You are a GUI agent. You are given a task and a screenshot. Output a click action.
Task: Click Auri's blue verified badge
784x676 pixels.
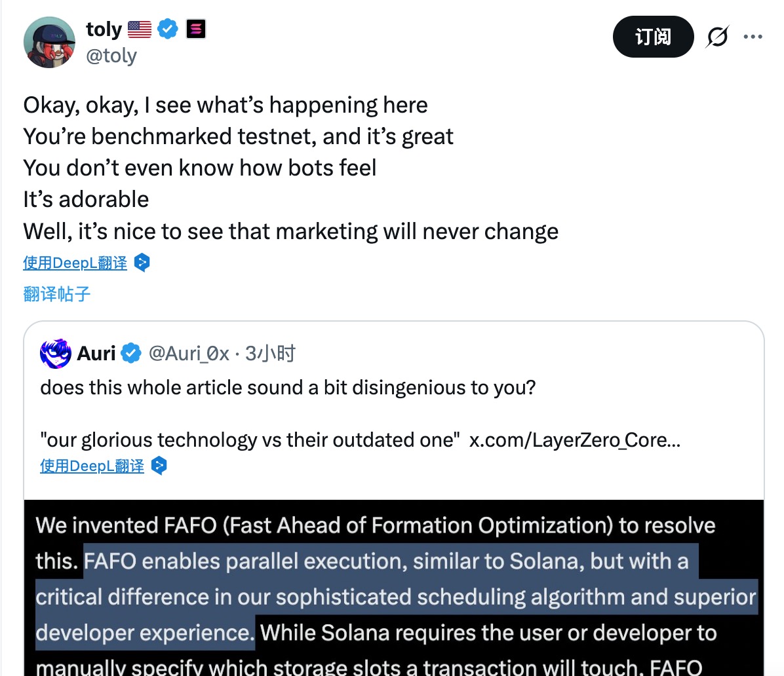[x=131, y=354]
